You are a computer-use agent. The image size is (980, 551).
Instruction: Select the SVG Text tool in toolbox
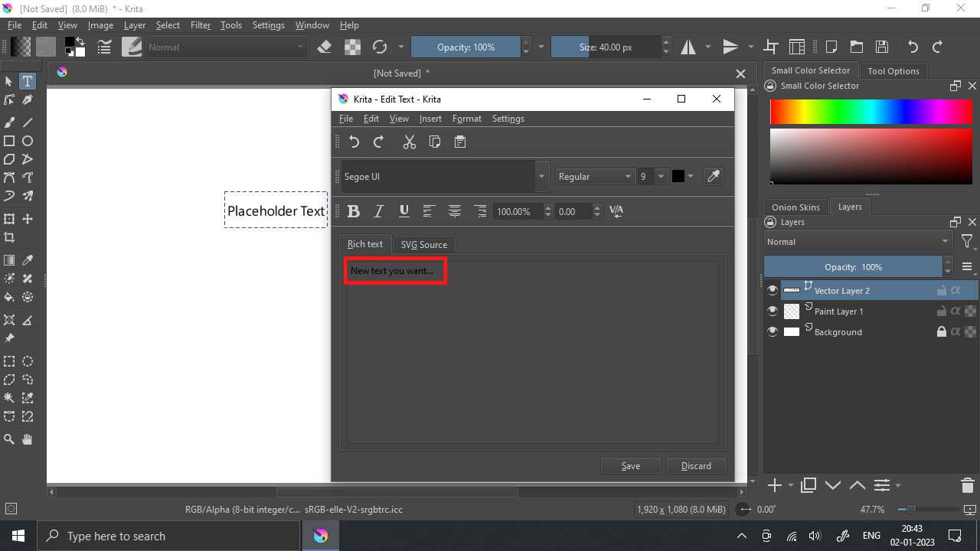(28, 81)
